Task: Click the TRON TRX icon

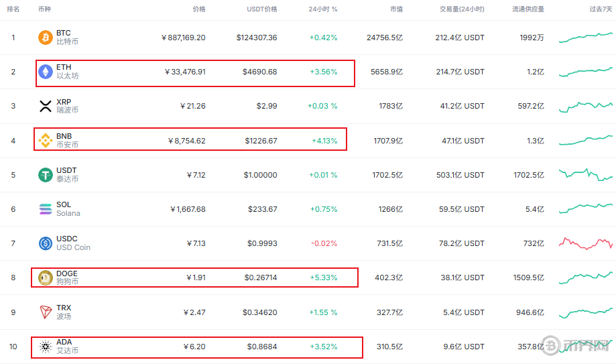Action: pyautogui.click(x=46, y=312)
